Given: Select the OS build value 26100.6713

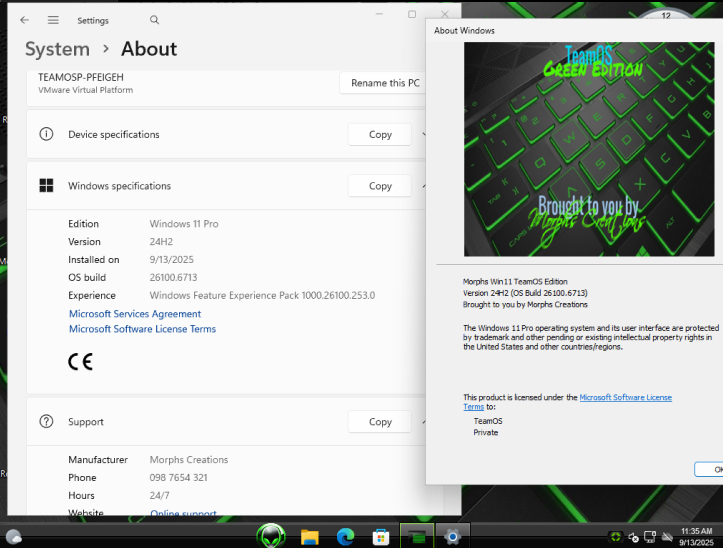Looking at the screenshot, I should click(173, 277).
